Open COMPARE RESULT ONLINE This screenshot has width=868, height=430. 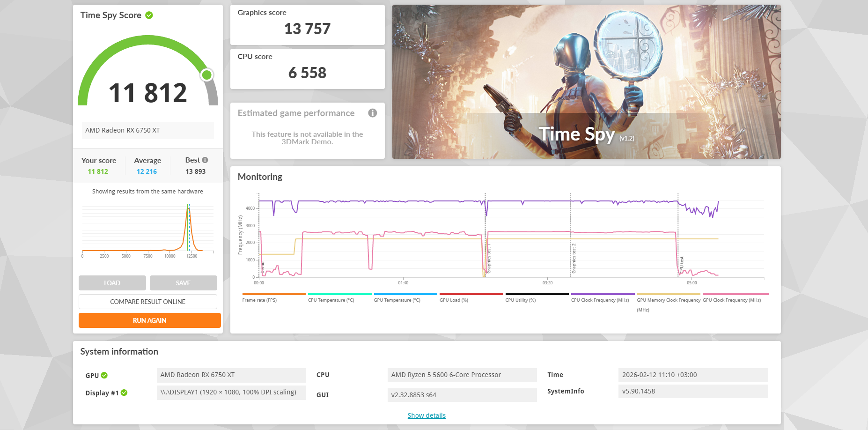148,302
